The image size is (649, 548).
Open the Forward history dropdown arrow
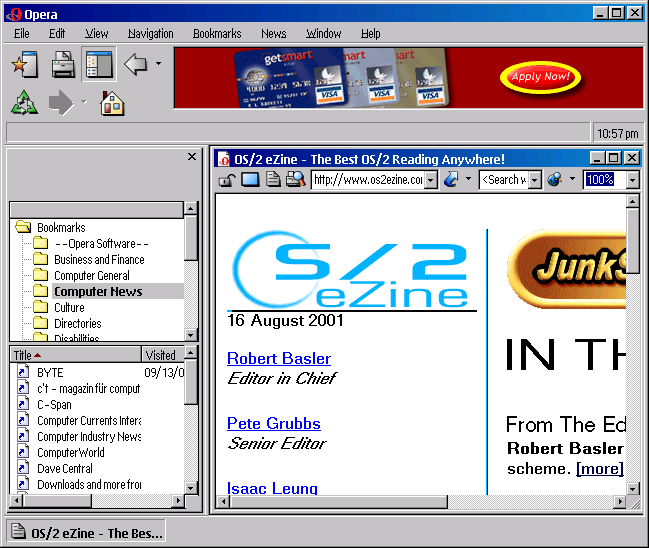pyautogui.click(x=84, y=102)
